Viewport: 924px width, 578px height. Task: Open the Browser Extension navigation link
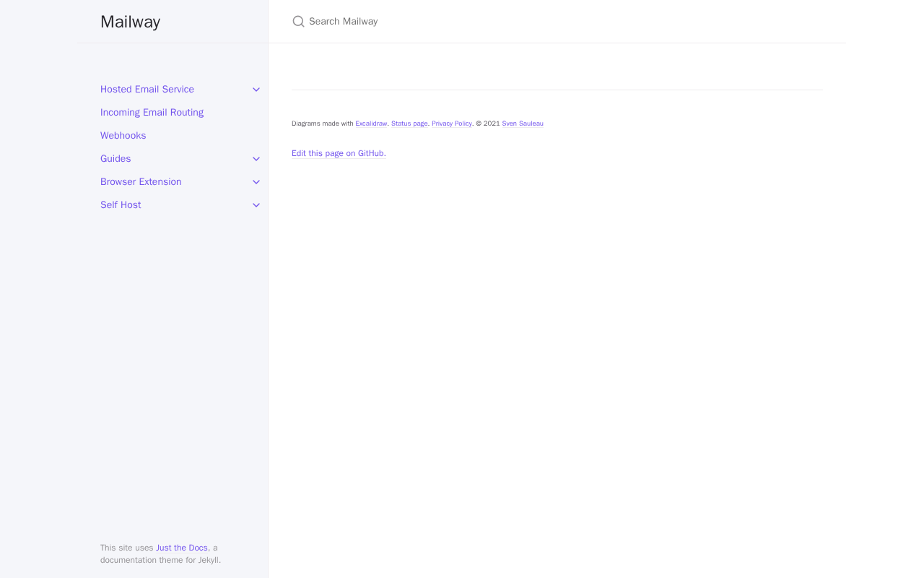coord(141,182)
